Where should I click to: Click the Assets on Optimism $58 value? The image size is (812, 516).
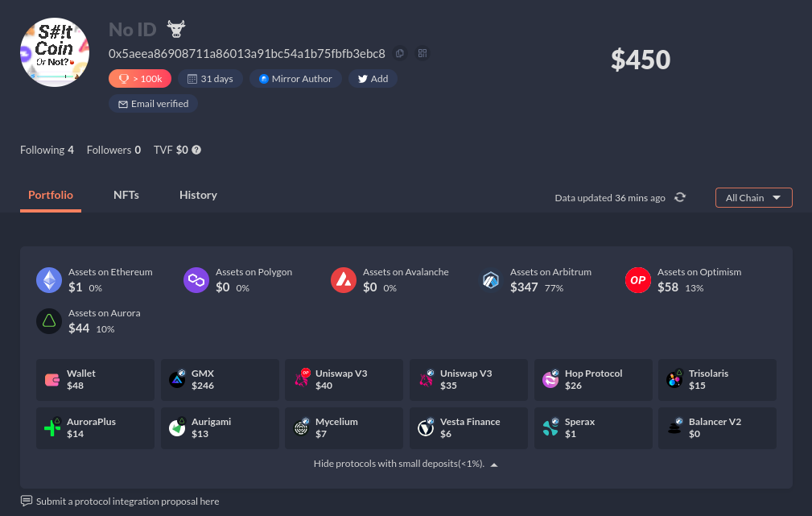668,287
